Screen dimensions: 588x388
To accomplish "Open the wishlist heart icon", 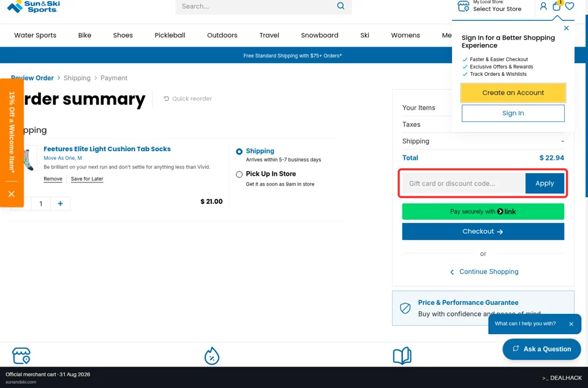I will [x=570, y=6].
